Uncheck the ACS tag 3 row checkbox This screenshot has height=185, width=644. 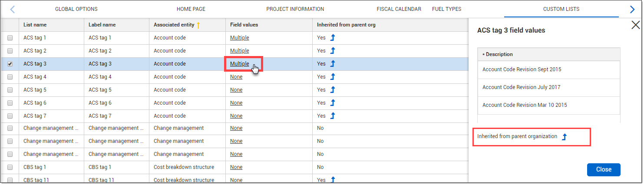click(x=10, y=64)
